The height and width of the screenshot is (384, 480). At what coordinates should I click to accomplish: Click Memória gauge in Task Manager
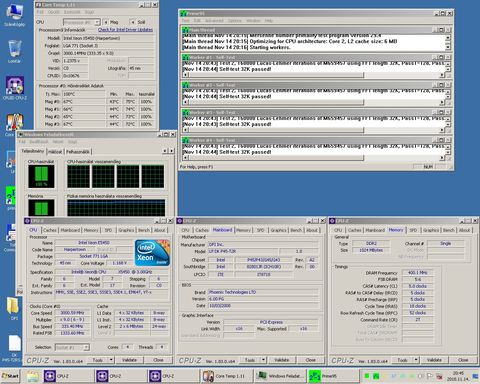click(41, 208)
